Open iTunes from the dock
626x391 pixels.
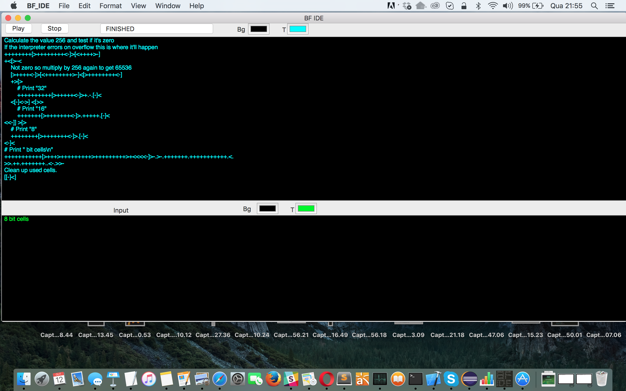[149, 378]
